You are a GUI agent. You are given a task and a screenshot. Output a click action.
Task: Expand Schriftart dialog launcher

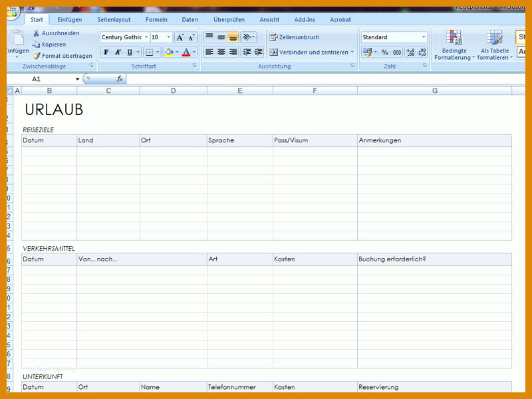click(x=194, y=66)
